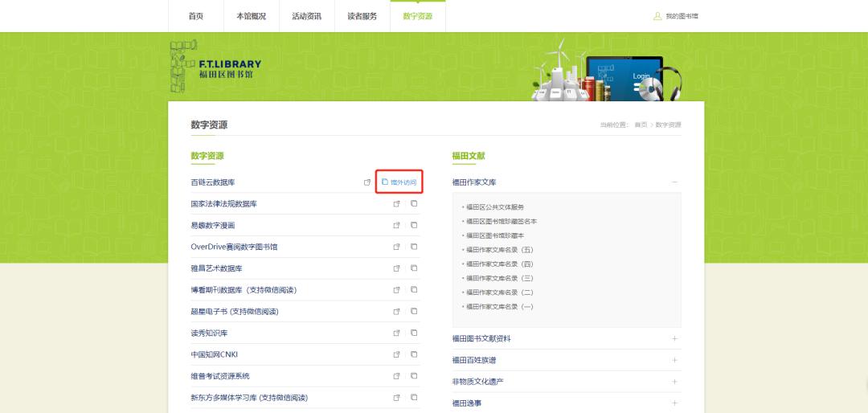This screenshot has height=413, width=868.
Task: Click the F.T.LIBRARY 福田区图书馆 logo
Action: (217, 68)
